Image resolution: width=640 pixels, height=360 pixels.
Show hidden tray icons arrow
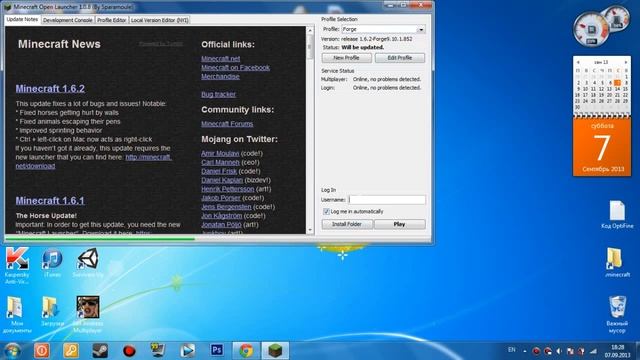pos(525,351)
